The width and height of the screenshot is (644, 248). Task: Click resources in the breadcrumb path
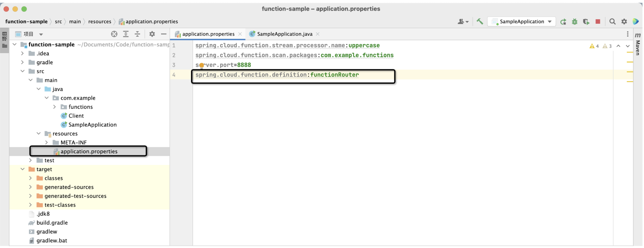[x=100, y=21]
